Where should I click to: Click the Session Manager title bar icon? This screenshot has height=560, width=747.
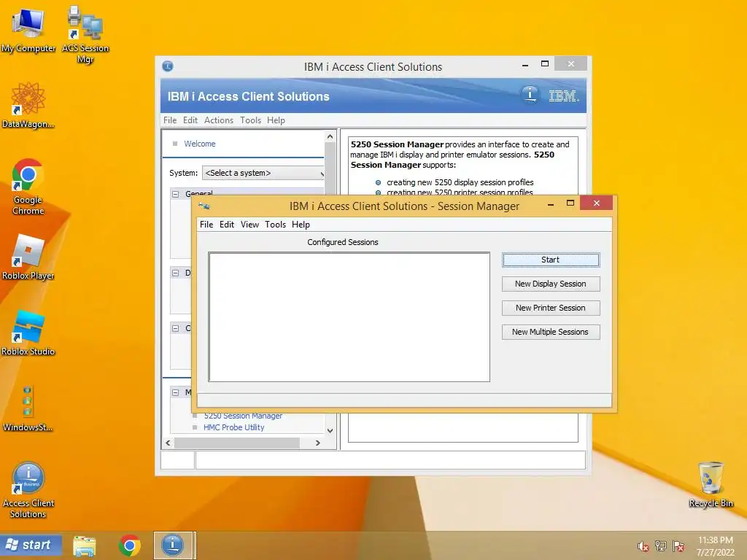coord(204,206)
